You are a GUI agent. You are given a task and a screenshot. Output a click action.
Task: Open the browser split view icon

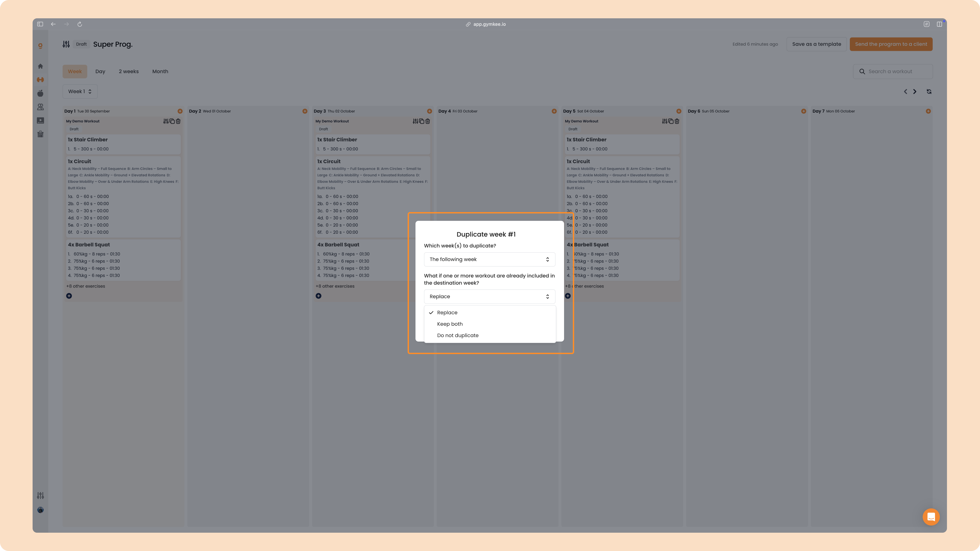(x=939, y=24)
